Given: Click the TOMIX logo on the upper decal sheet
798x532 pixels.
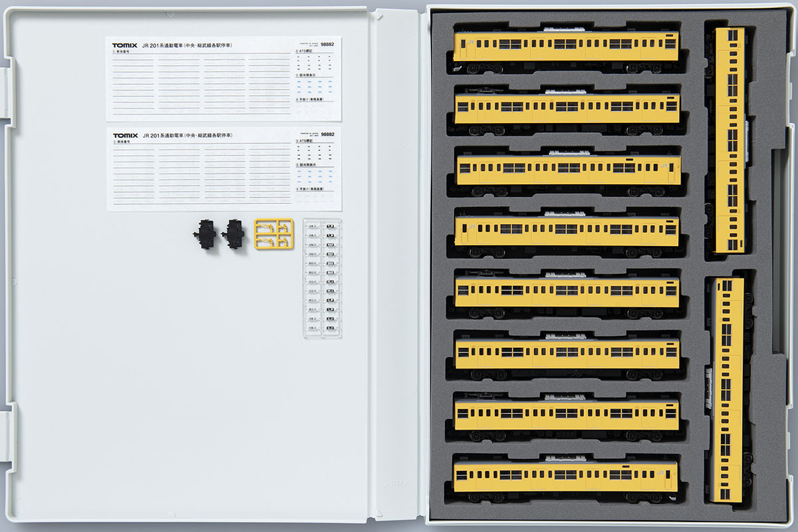Looking at the screenshot, I should pos(125,45).
